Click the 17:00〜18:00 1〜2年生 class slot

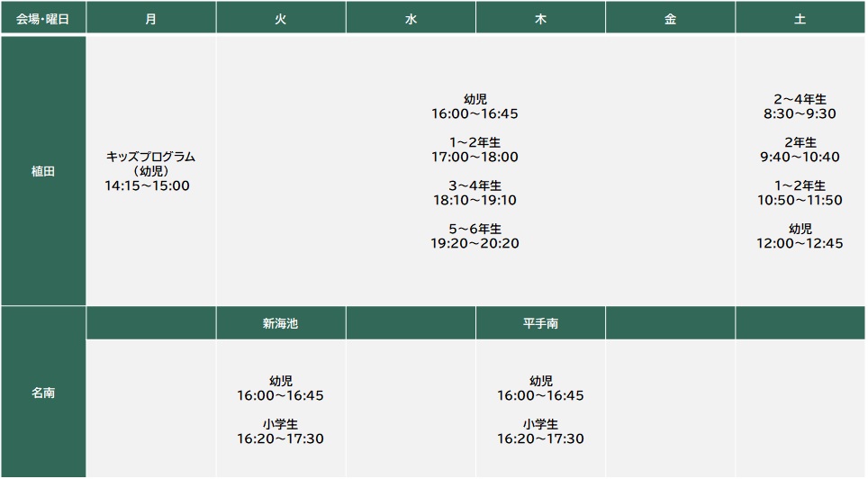point(475,149)
